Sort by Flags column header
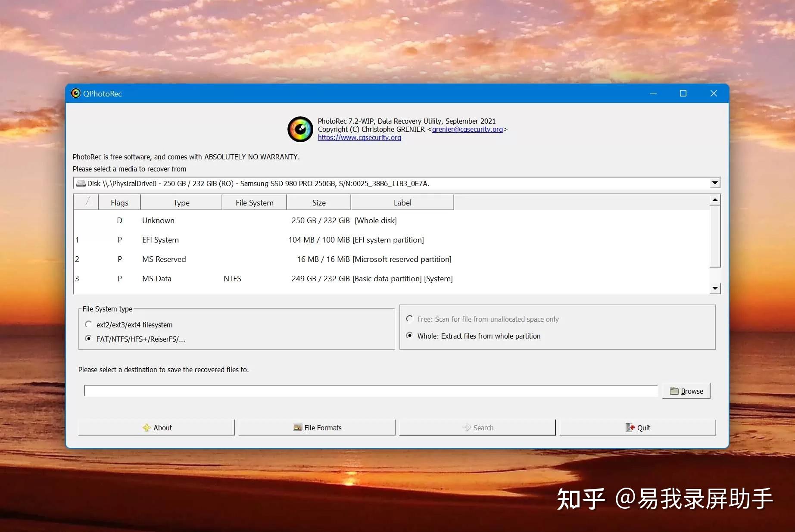 click(119, 202)
